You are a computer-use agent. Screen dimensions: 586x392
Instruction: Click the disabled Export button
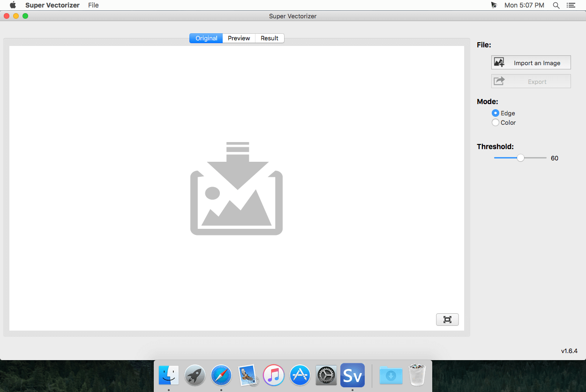coord(531,82)
